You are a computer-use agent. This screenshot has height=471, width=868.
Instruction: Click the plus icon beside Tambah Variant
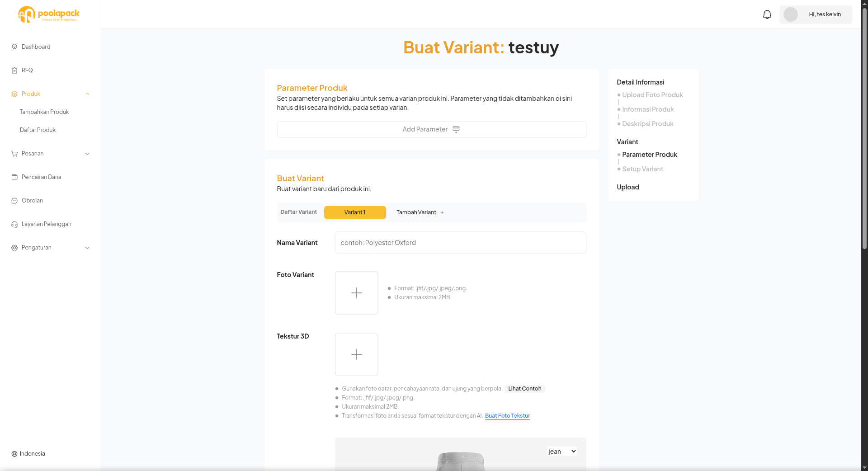[442, 212]
